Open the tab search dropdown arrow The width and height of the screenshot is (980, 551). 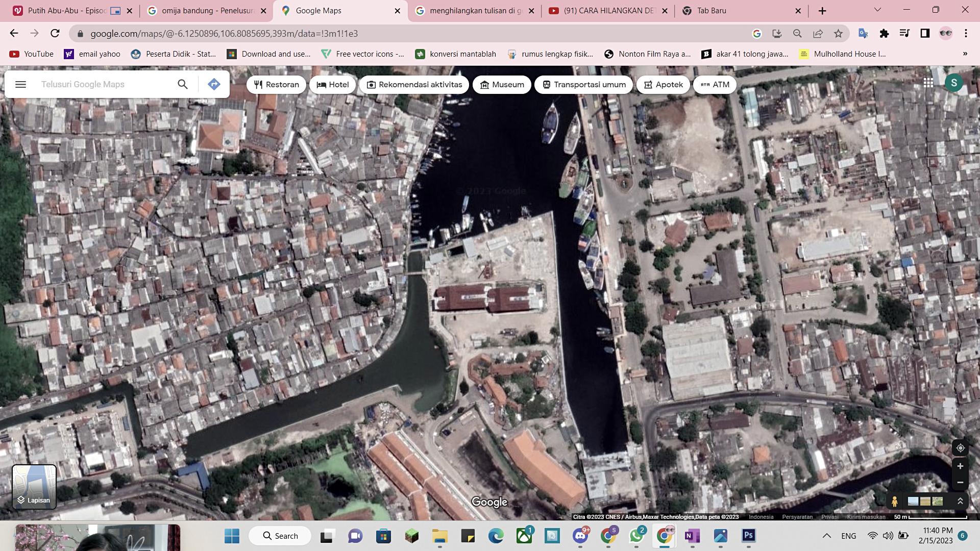coord(877,10)
